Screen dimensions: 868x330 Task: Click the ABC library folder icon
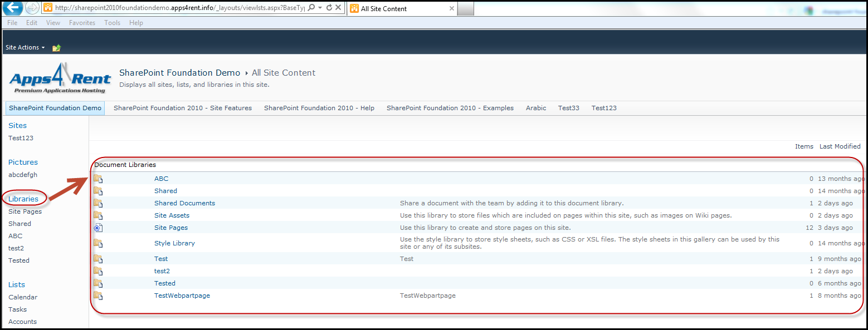tap(98, 179)
